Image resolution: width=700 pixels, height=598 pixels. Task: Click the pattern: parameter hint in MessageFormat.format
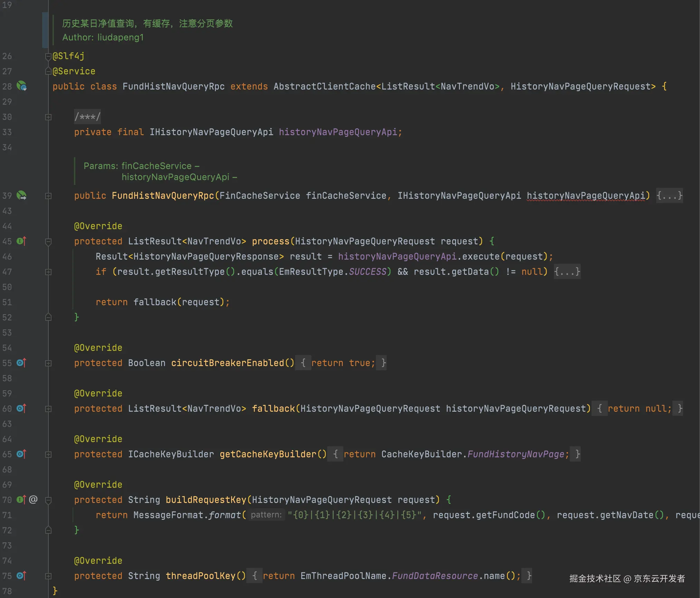click(266, 515)
